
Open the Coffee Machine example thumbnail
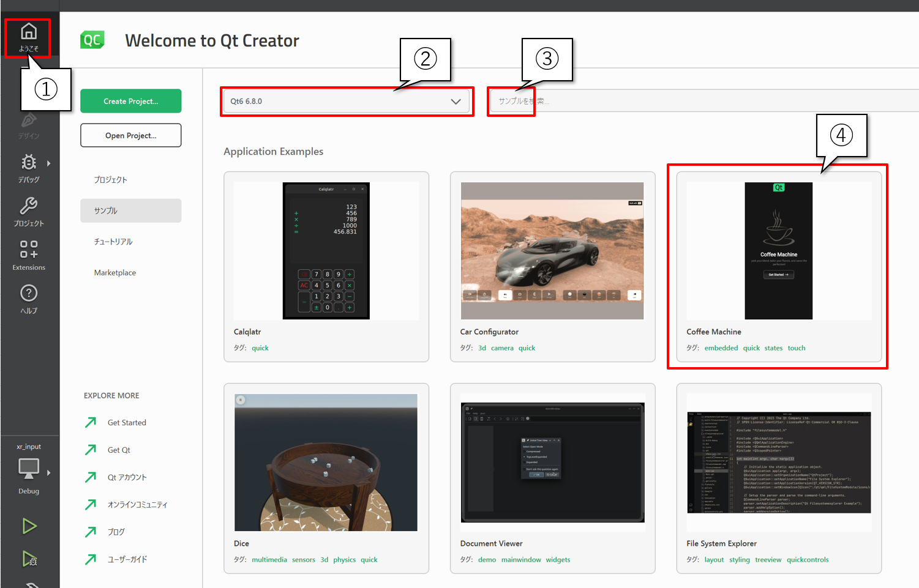[778, 251]
